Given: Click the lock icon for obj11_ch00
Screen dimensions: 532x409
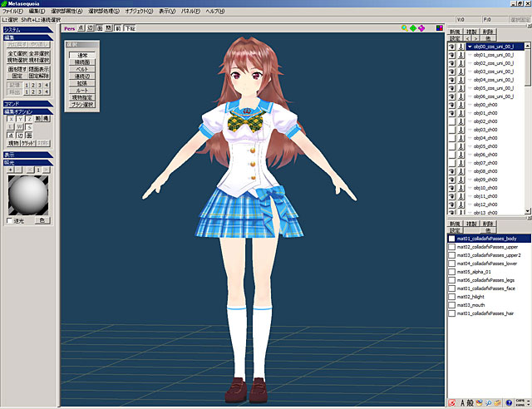Looking at the screenshot, I should pos(461,196).
